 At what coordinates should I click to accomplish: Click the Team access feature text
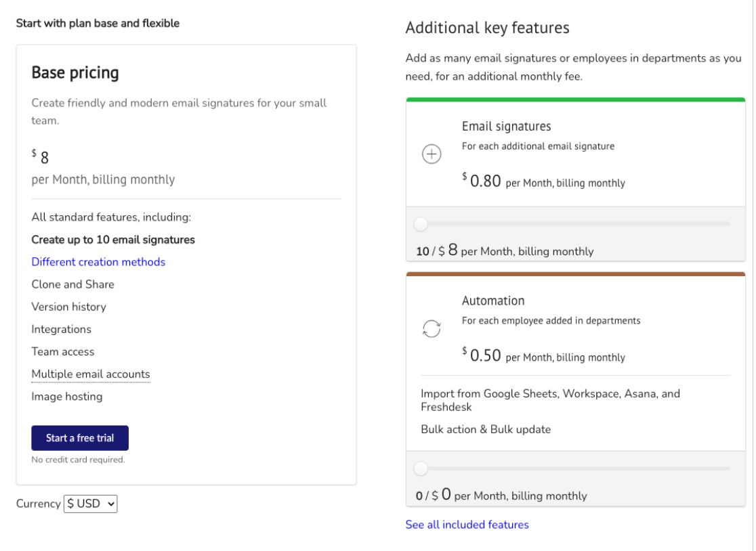click(x=63, y=351)
